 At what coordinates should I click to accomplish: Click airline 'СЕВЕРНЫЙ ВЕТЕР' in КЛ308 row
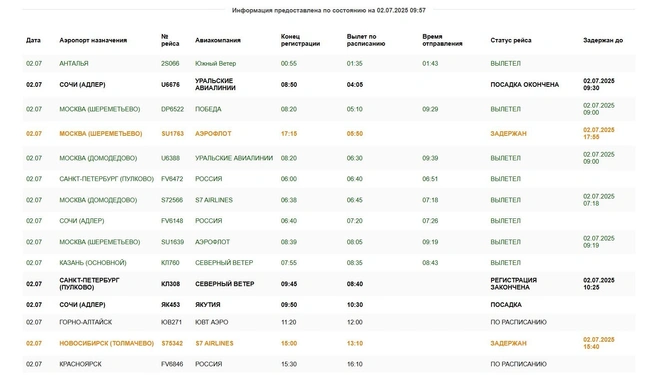[225, 284]
